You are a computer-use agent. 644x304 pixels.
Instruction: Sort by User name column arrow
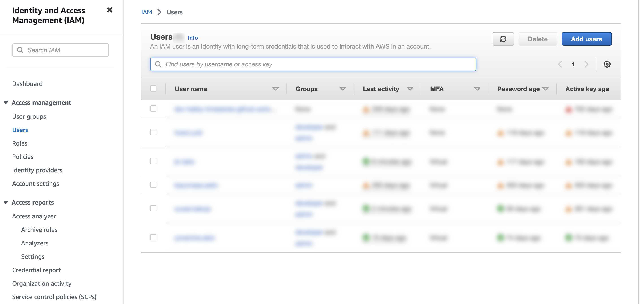(x=275, y=89)
